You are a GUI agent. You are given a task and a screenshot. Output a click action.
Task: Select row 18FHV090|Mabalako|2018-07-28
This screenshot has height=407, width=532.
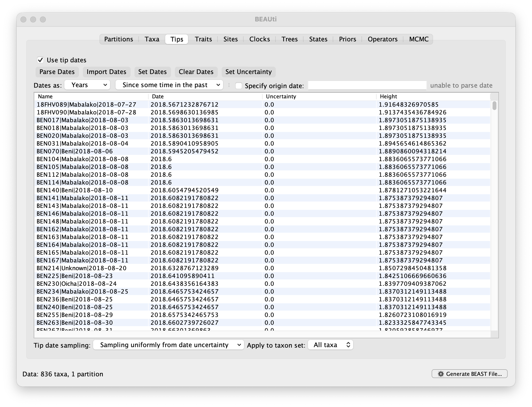[x=262, y=112]
